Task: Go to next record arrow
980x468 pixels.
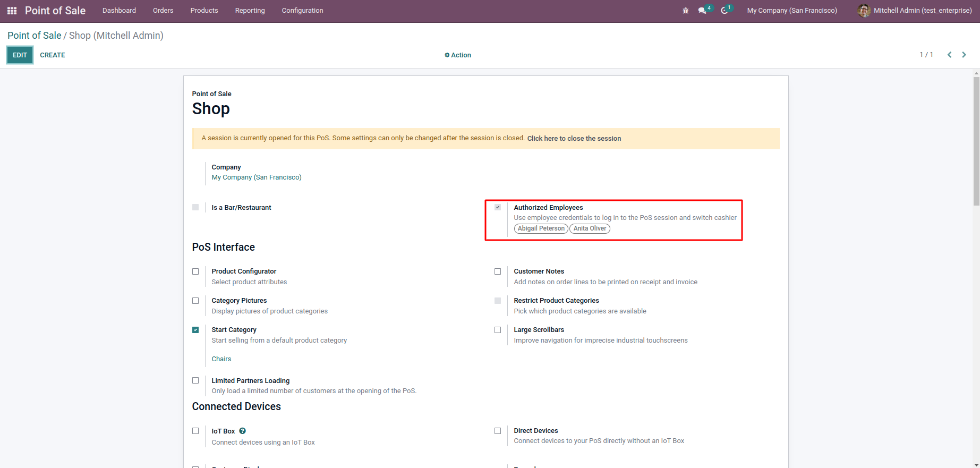Action: point(964,55)
